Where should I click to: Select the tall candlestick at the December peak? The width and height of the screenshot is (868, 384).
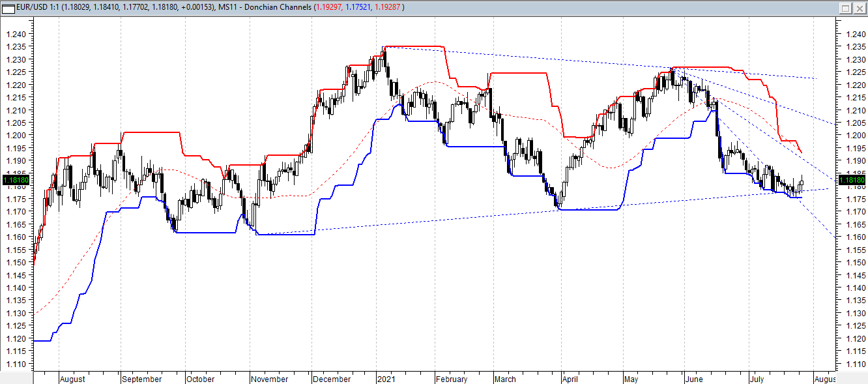[x=383, y=65]
